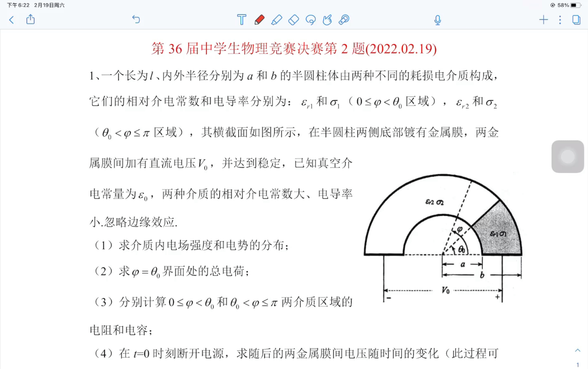The image size is (588, 369).
Task: Open the plus menu to add content
Action: tap(543, 20)
